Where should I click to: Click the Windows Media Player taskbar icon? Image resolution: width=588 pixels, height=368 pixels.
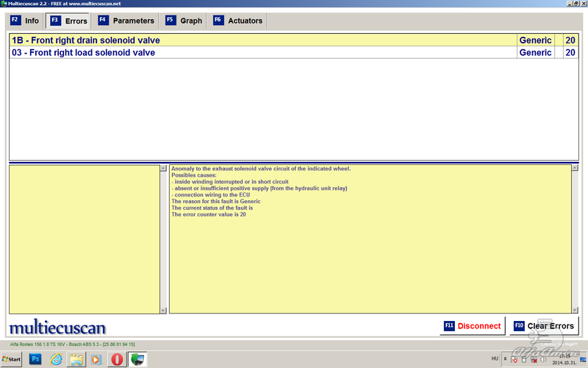[96, 359]
